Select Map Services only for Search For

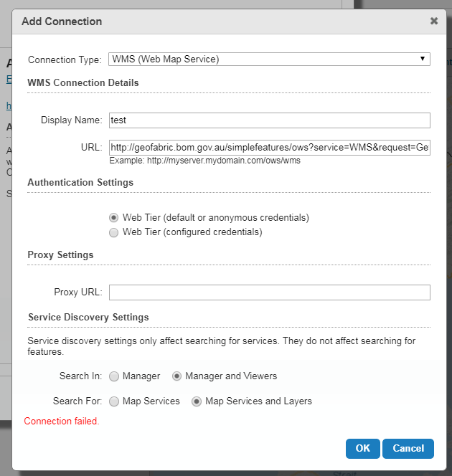114,401
